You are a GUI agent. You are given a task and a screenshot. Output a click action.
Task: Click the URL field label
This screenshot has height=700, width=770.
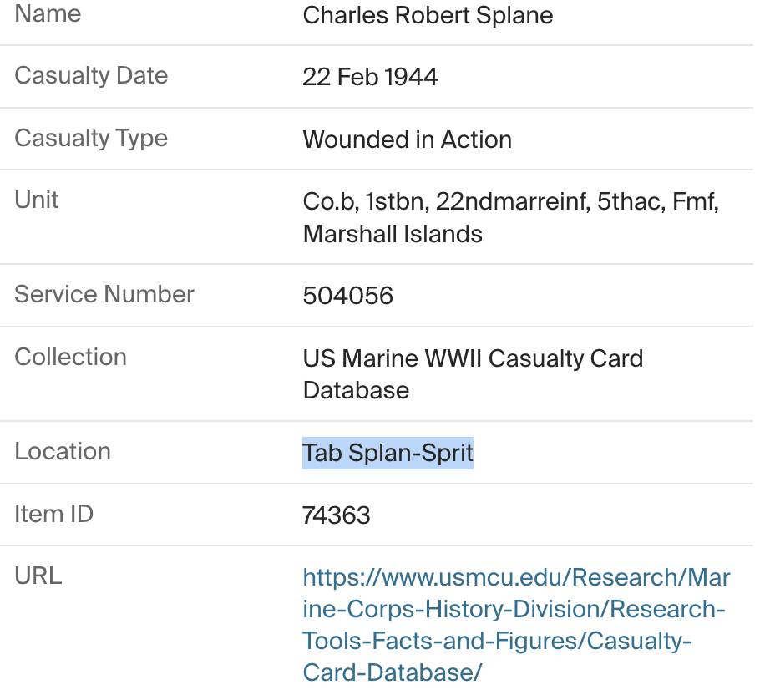pos(38,576)
